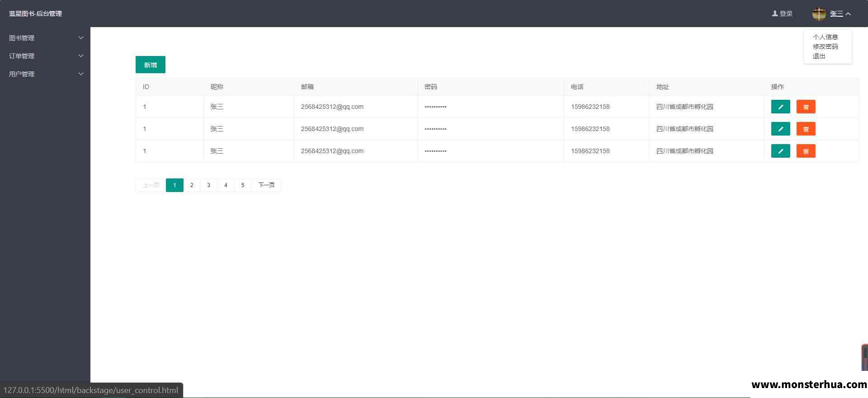Go to pagination page 4

226,185
